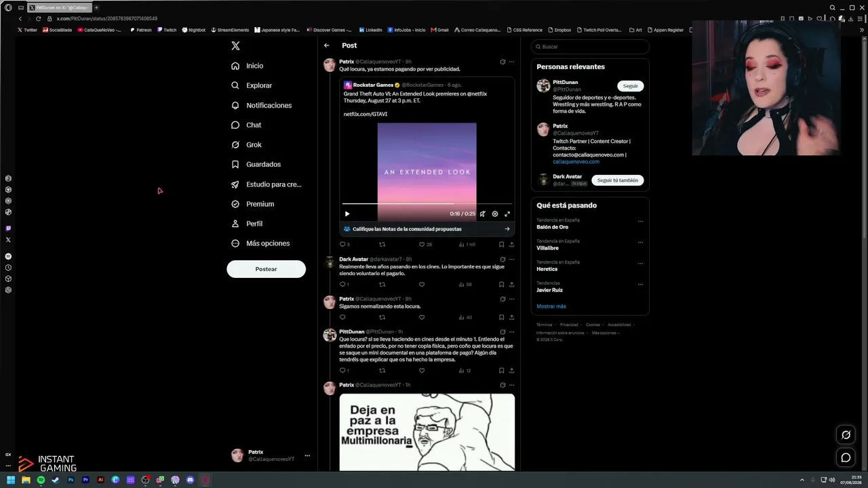Like Dark Avatar's comment
The width and height of the screenshot is (868, 488).
point(421,285)
